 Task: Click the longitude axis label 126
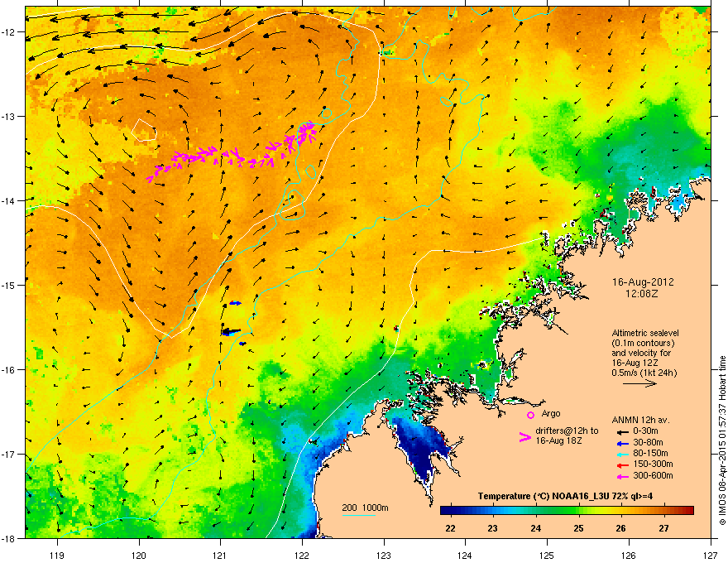(629, 556)
